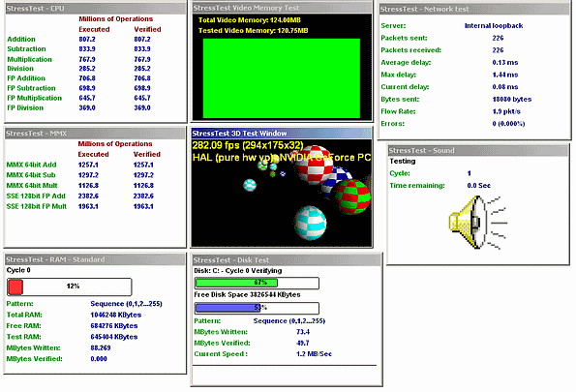Click the blue-white checkered sphere
576x392 pixels.
pos(337,180)
